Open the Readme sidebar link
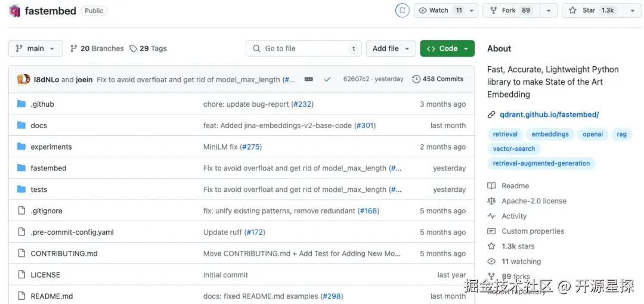Viewport: 644px width, 304px height. 515,186
